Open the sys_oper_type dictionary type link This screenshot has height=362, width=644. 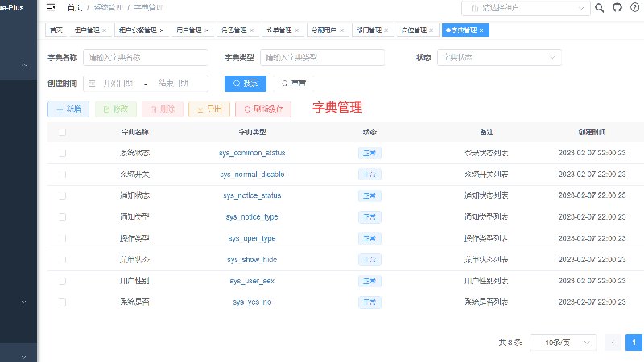tap(252, 238)
